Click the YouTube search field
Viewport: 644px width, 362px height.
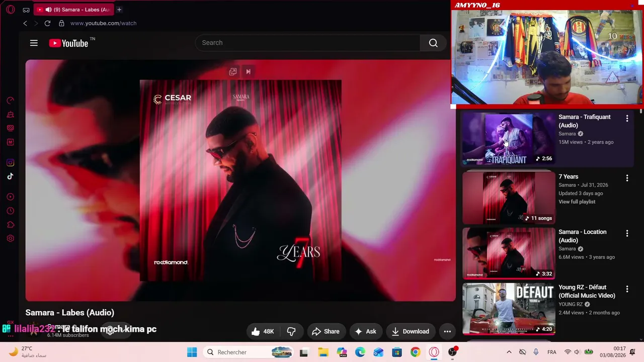[x=307, y=43]
